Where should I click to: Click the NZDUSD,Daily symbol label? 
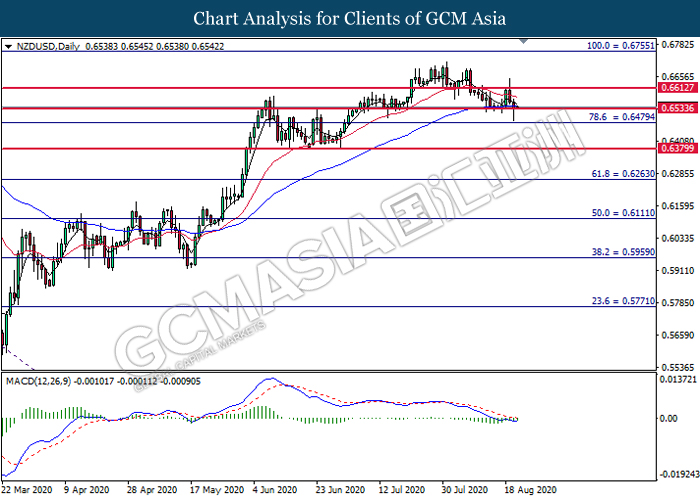48,46
